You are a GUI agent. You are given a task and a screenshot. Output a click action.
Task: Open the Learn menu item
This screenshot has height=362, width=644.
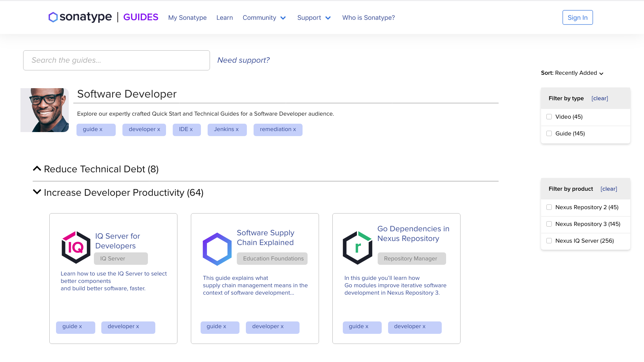225,18
